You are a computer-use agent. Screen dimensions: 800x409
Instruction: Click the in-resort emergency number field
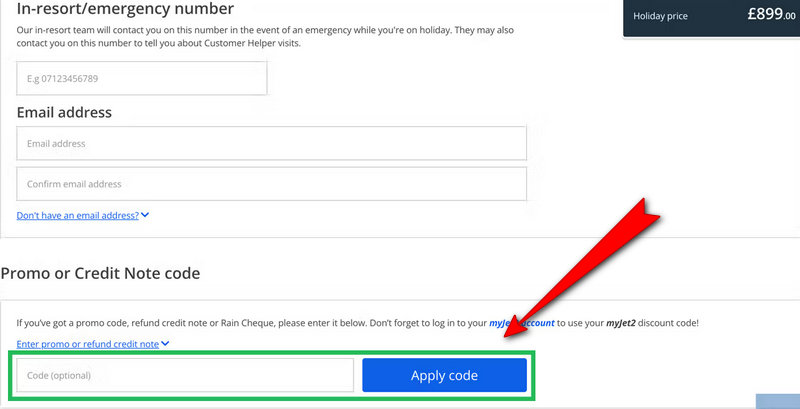pos(141,78)
